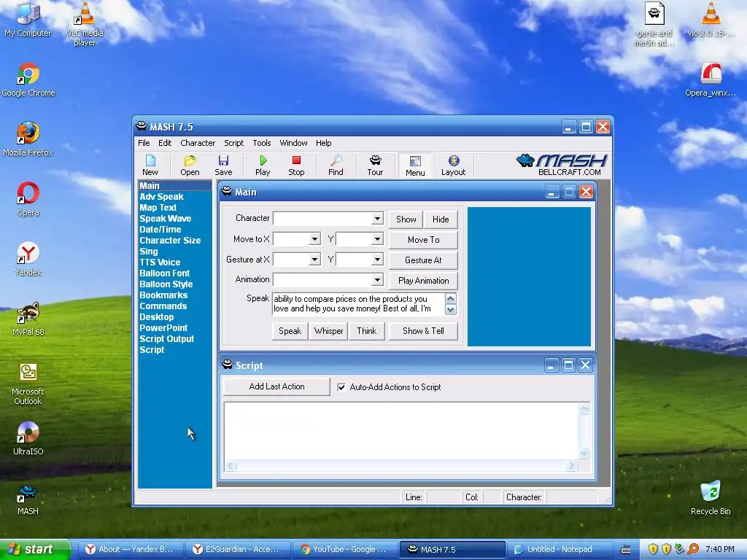Screen dimensions: 747x560
Task: Expand the Gesture at Y dropdown
Action: point(377,260)
